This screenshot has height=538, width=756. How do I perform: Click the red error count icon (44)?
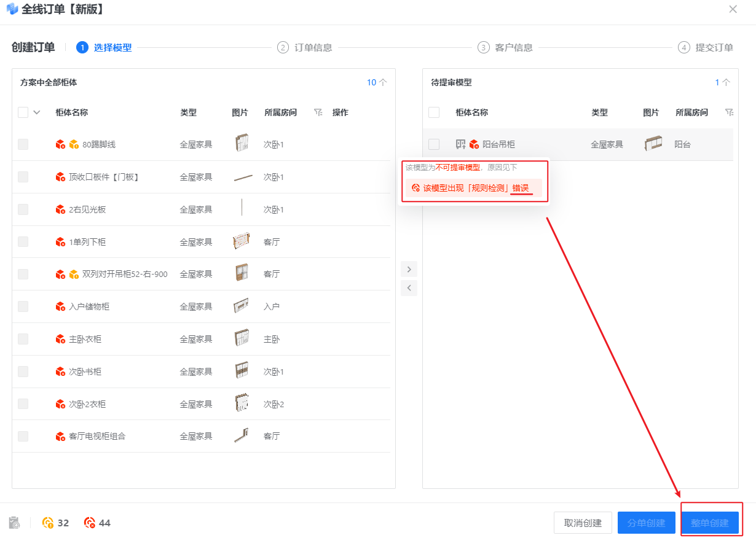(x=90, y=523)
